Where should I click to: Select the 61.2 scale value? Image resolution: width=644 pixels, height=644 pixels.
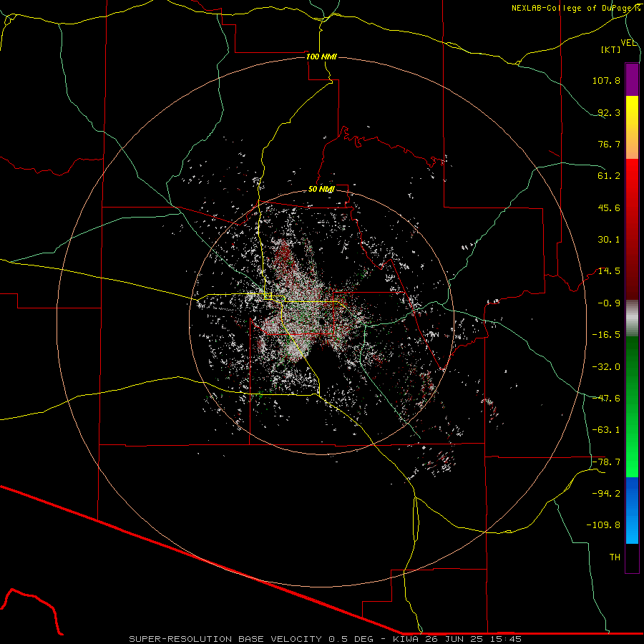point(609,176)
